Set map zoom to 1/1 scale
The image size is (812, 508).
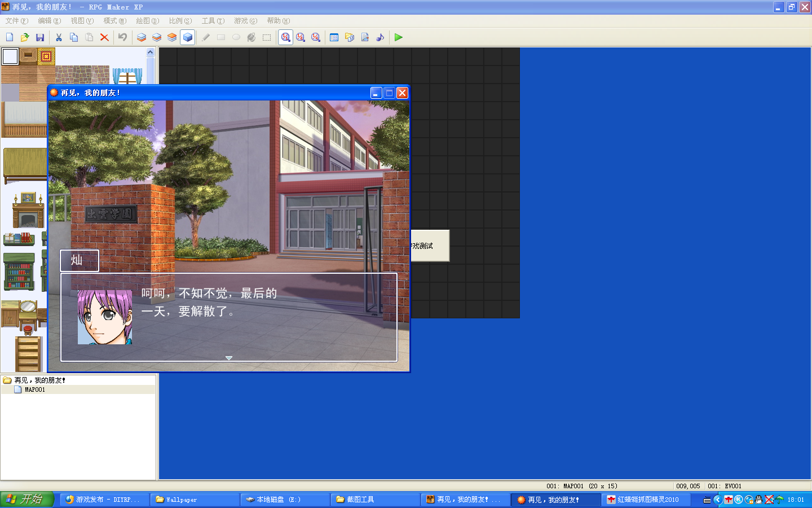(286, 37)
